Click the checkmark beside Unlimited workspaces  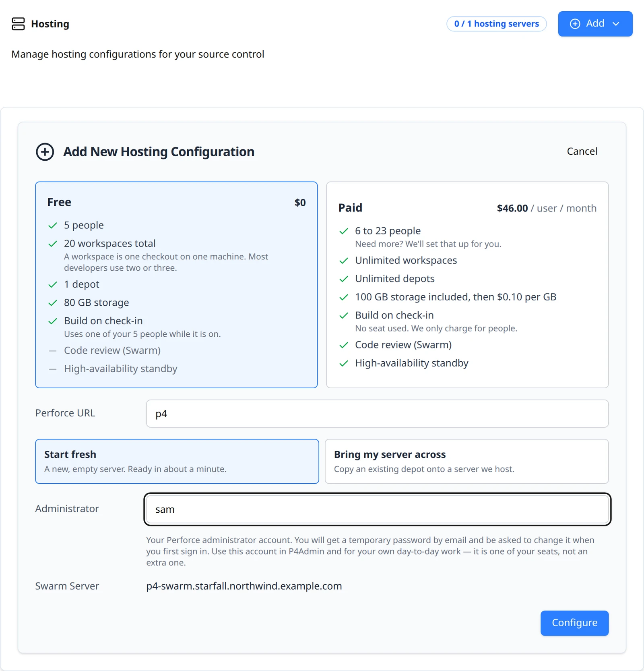[344, 261]
